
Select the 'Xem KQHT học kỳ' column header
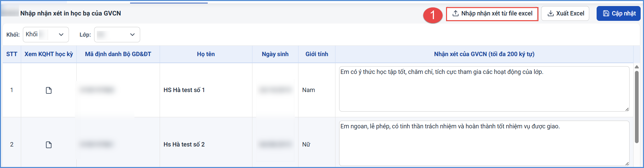tap(49, 54)
